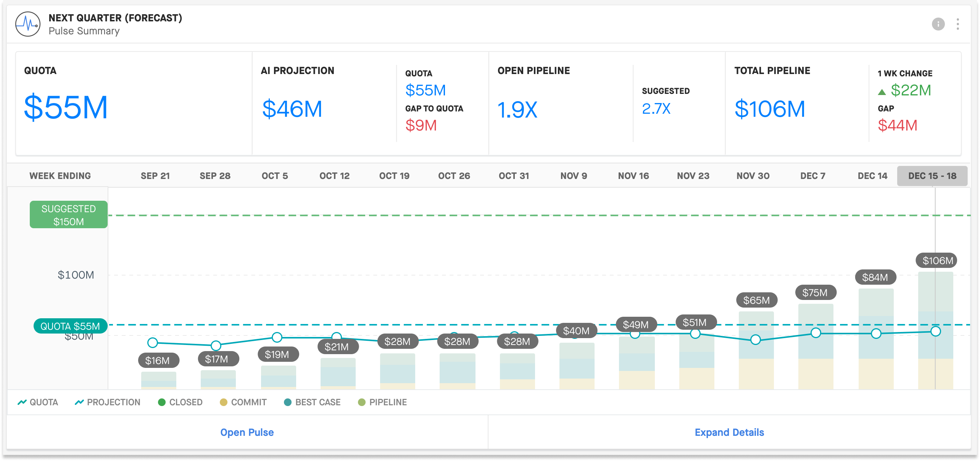Select the SEP 21 week column
This screenshot has height=461, width=980.
point(155,176)
